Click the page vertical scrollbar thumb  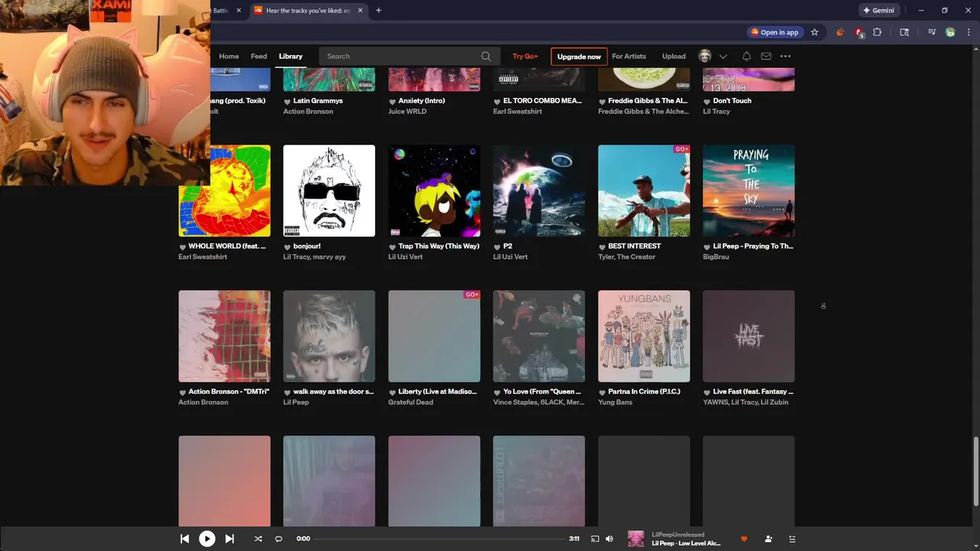975,471
